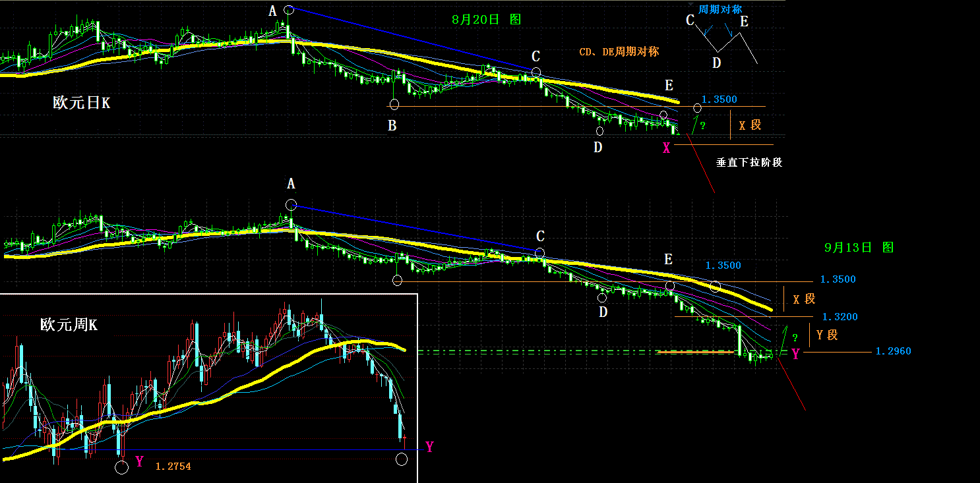980x483 pixels.
Task: Click the green "8月20日 图" title
Action: pyautogui.click(x=486, y=19)
